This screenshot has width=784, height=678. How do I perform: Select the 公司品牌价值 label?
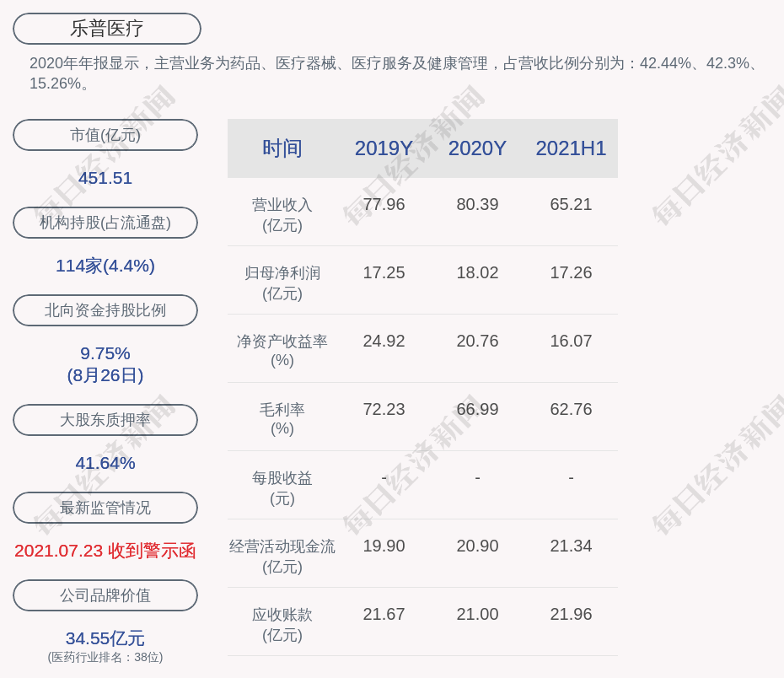pos(105,595)
